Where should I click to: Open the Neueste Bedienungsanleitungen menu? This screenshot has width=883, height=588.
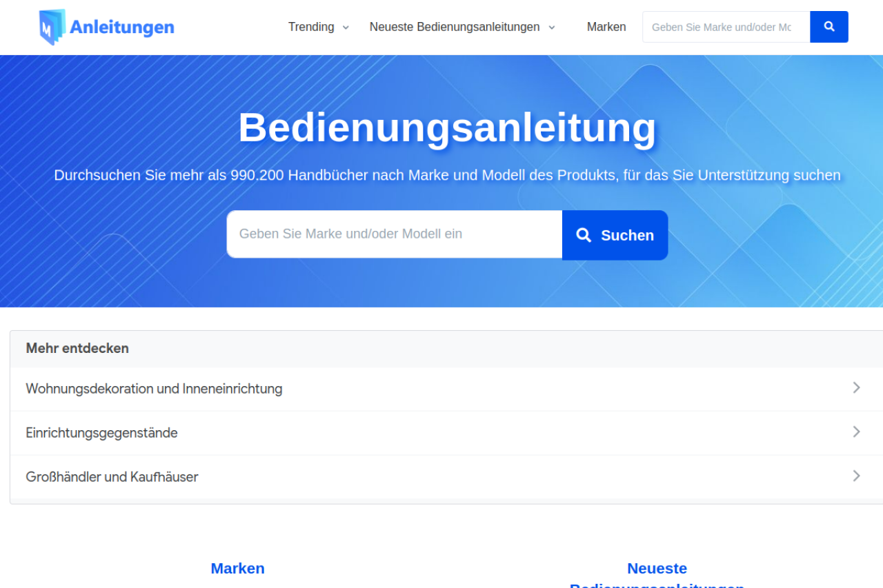(455, 27)
